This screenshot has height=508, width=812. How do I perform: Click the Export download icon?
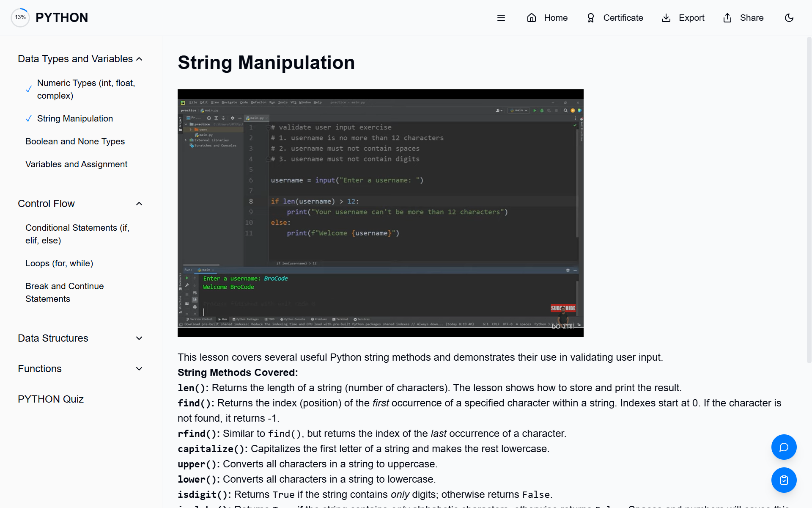point(666,18)
